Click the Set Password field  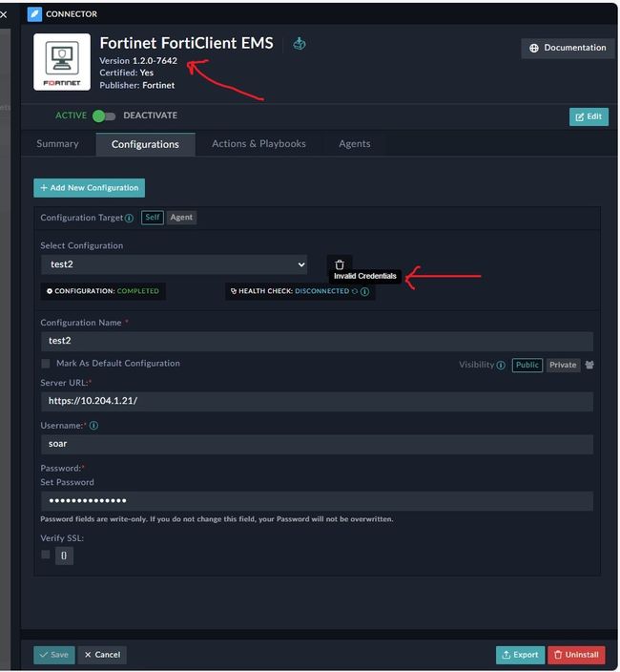point(317,500)
